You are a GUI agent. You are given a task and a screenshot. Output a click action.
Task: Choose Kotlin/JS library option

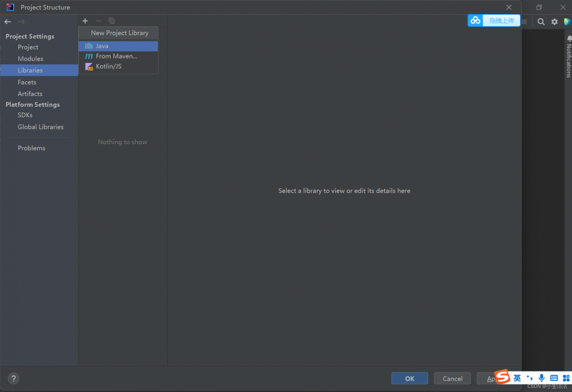(118, 67)
